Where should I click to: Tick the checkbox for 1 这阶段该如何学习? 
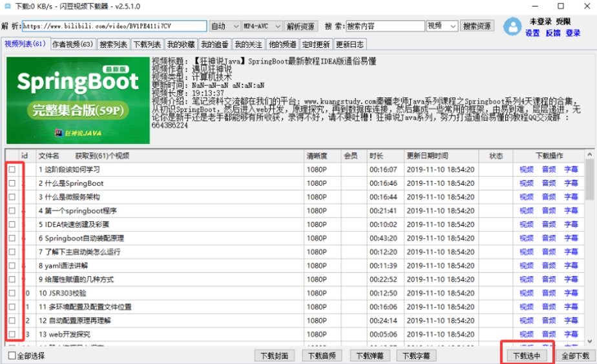(x=12, y=169)
